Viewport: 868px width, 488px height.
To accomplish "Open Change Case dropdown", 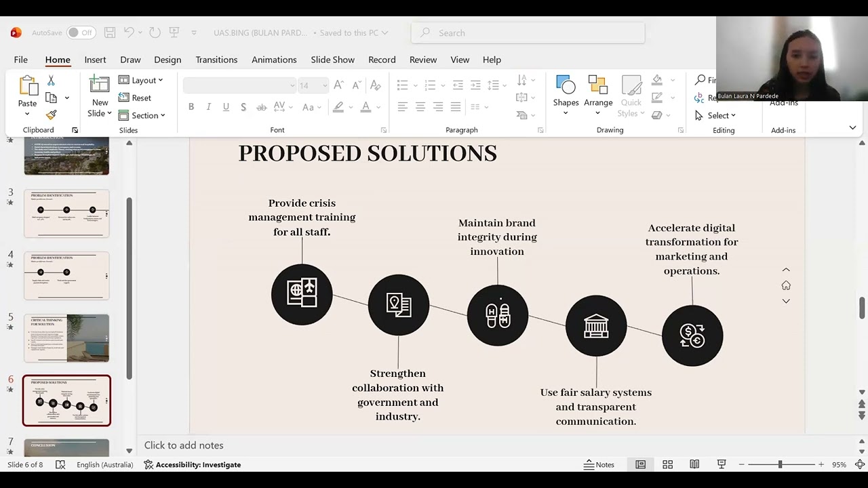I will [x=313, y=107].
